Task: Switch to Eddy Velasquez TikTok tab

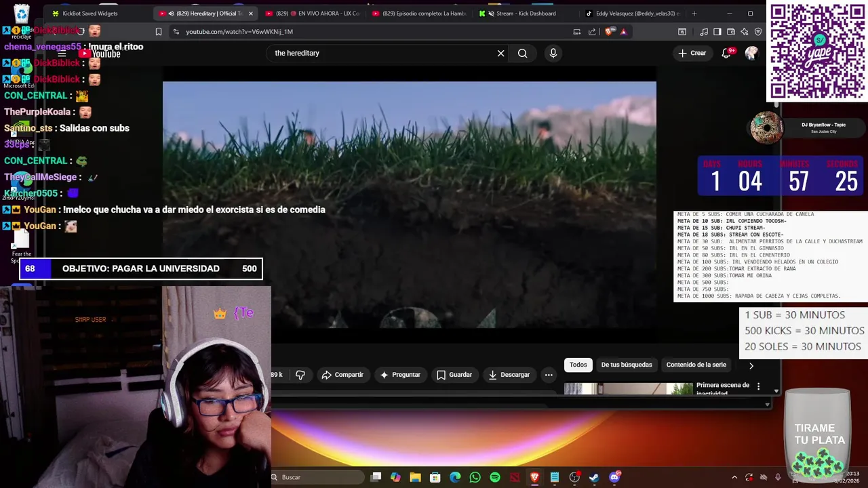Action: coord(632,14)
